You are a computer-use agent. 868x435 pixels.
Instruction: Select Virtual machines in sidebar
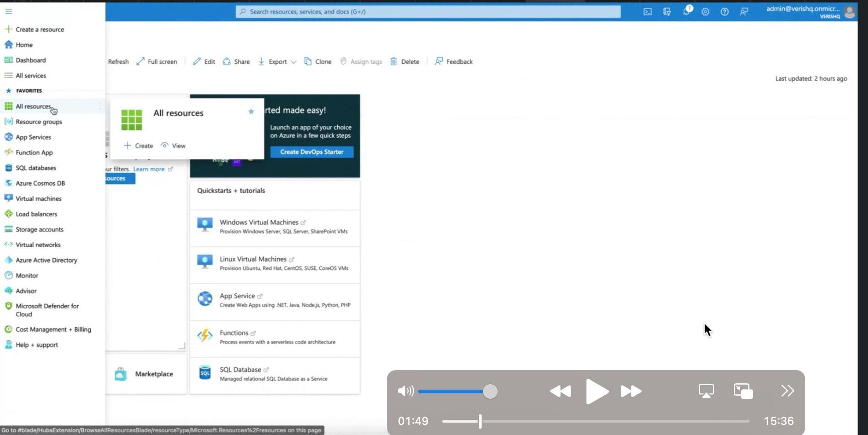38,199
